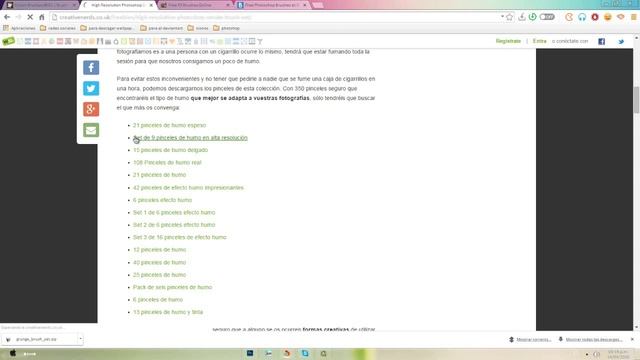This screenshot has height=360, width=640.
Task: Click the funnel filter icon in the site toolbar
Action: [260, 41]
